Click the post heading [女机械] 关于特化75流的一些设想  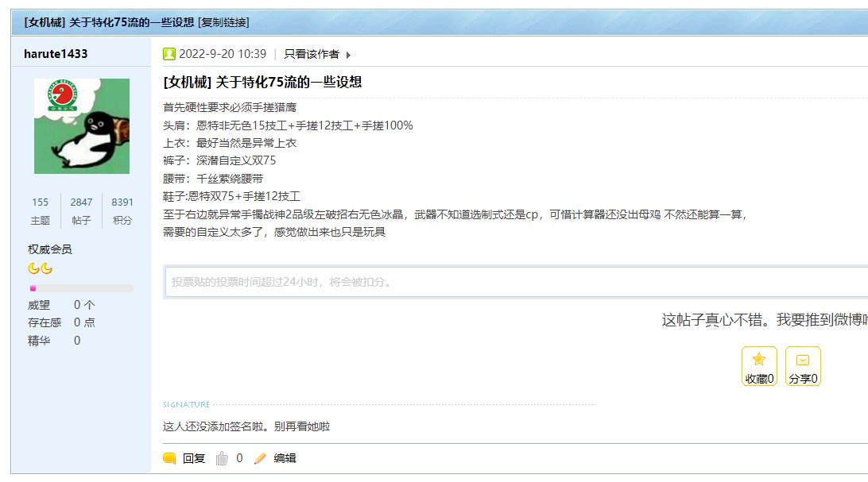(x=262, y=83)
